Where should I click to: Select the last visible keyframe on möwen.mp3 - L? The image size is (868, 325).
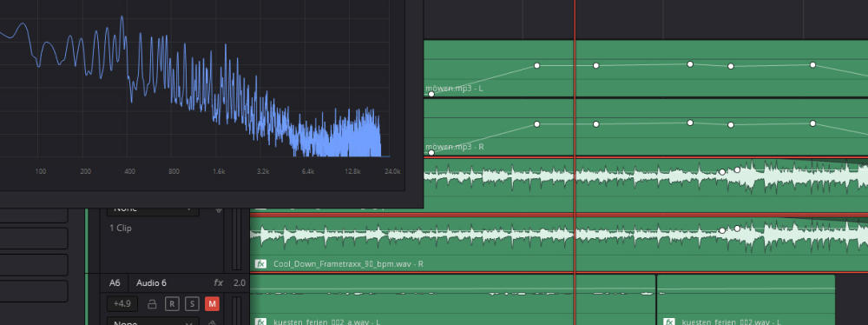coord(812,65)
